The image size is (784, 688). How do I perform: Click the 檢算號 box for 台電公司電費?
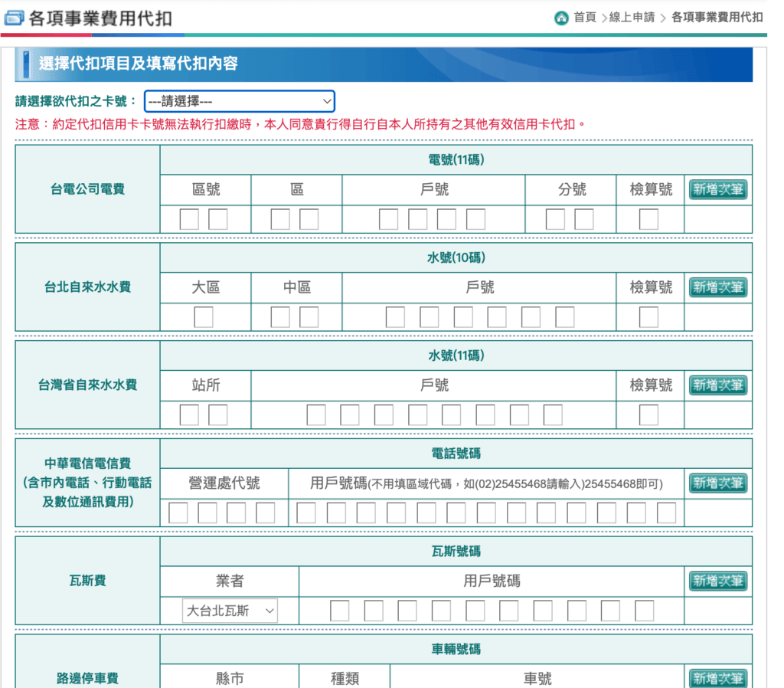648,219
